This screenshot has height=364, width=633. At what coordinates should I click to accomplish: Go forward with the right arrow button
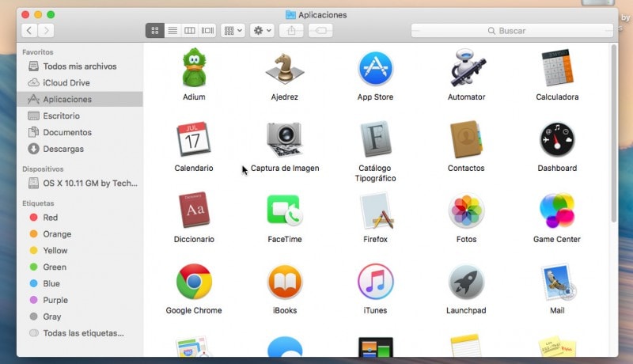tap(46, 30)
